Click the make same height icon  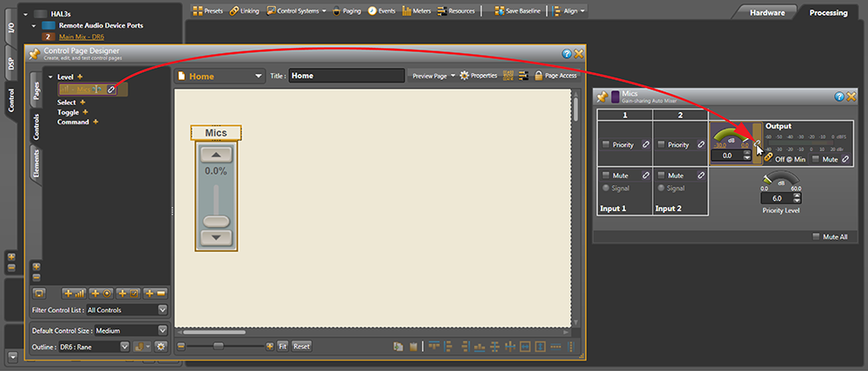tap(540, 347)
